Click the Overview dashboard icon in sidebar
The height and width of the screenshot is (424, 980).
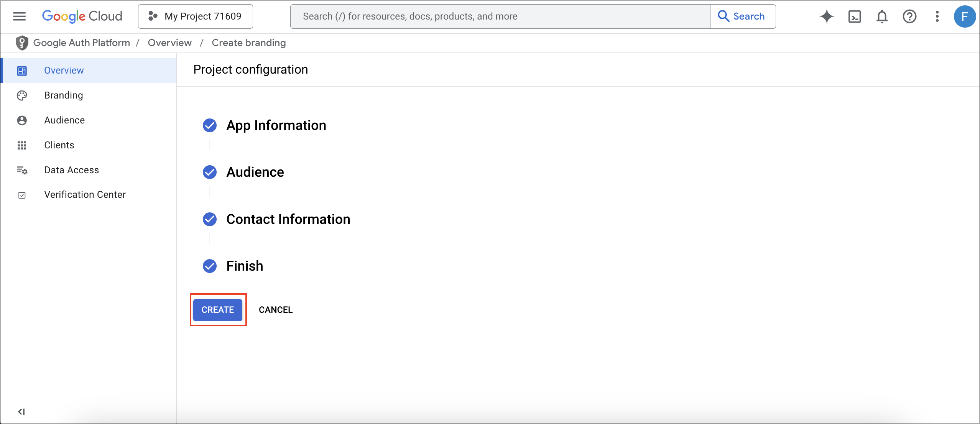tap(22, 71)
